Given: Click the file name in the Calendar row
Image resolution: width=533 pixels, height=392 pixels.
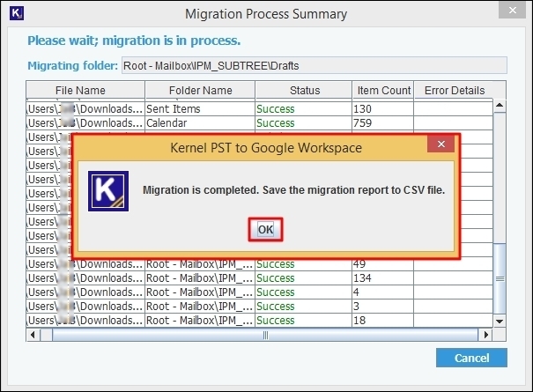Looking at the screenshot, I should pos(85,122).
